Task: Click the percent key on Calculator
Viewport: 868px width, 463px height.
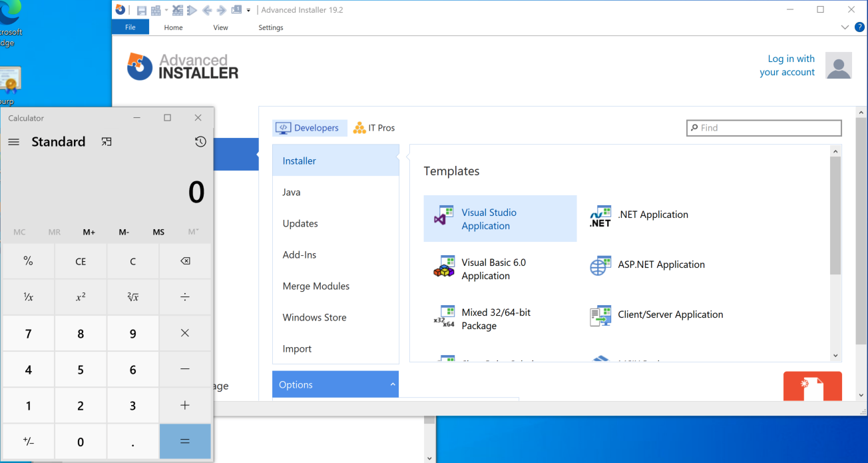Action: [x=28, y=261]
